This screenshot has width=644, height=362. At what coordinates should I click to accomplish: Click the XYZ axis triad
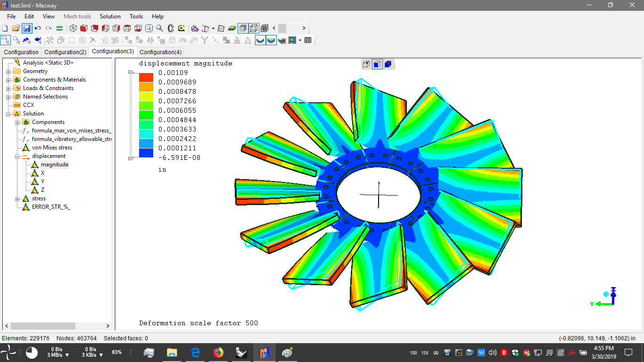point(603,297)
